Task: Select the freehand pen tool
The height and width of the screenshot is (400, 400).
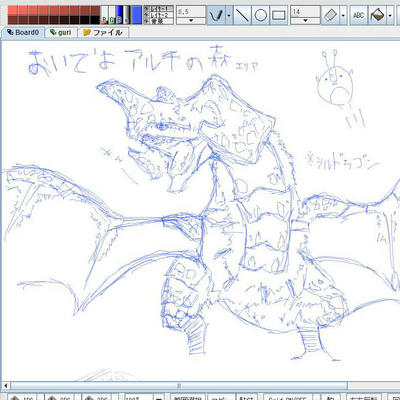Action: pyautogui.click(x=216, y=15)
